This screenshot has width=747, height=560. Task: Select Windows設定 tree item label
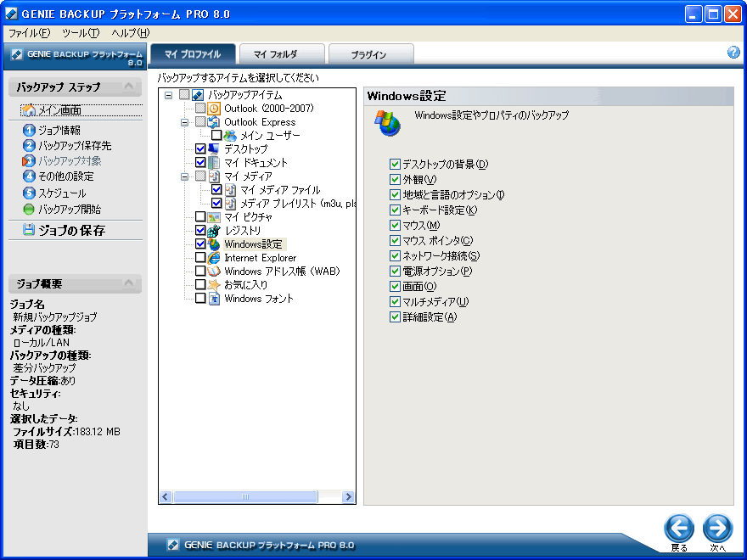(x=254, y=244)
